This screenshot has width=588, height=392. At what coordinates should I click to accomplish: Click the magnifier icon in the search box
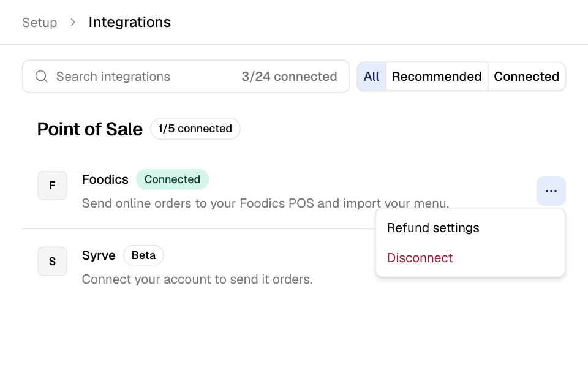pyautogui.click(x=41, y=77)
